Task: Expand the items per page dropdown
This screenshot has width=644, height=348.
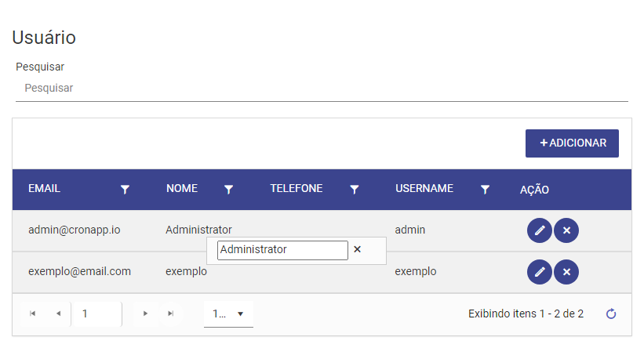Action: pos(228,314)
